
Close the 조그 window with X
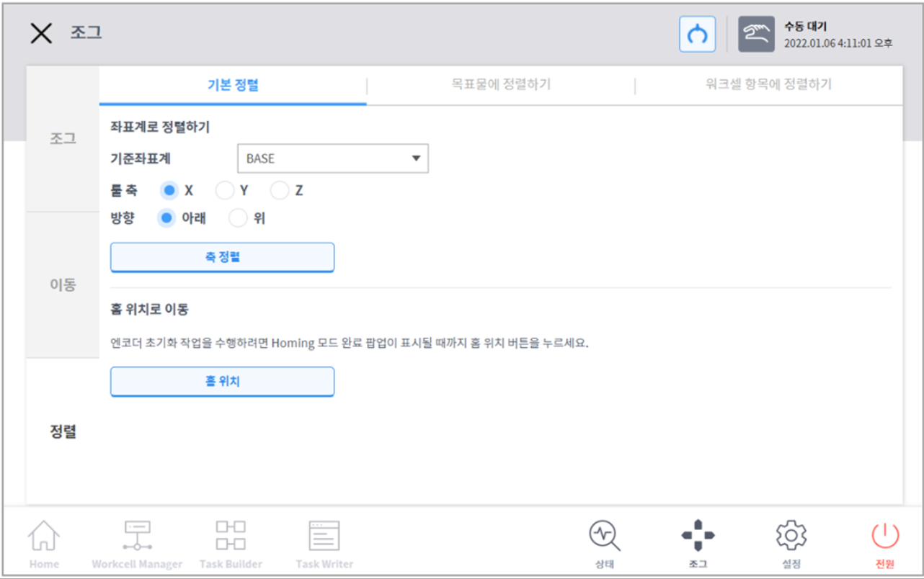[x=41, y=33]
